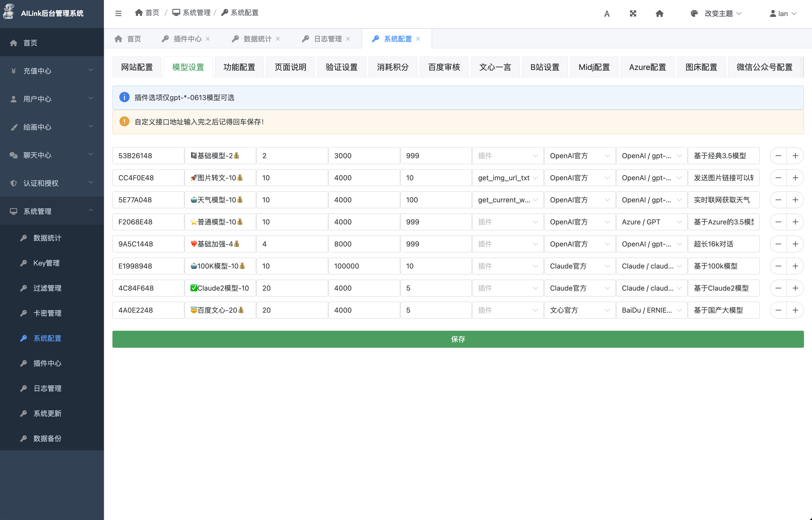The width and height of the screenshot is (812, 520).
Task: Open Key管理 in sidebar submenu
Action: pos(52,263)
